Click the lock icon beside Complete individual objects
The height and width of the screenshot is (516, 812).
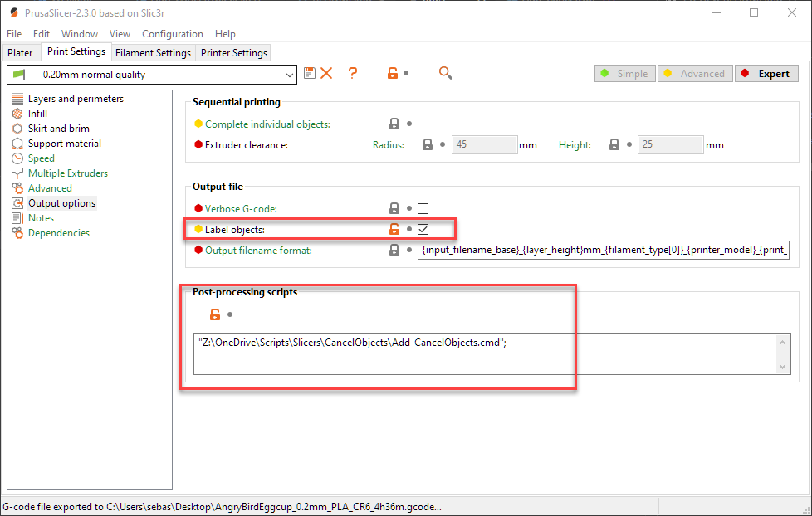394,124
